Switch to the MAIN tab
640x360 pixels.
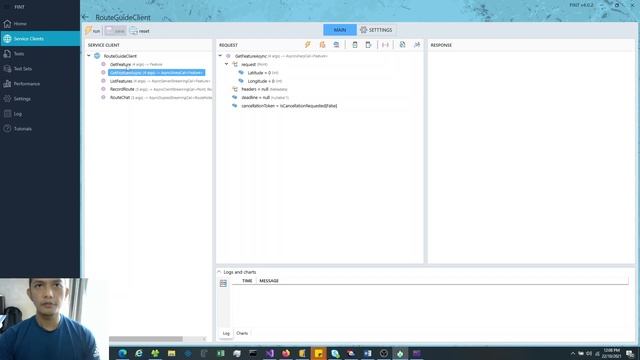340,30
